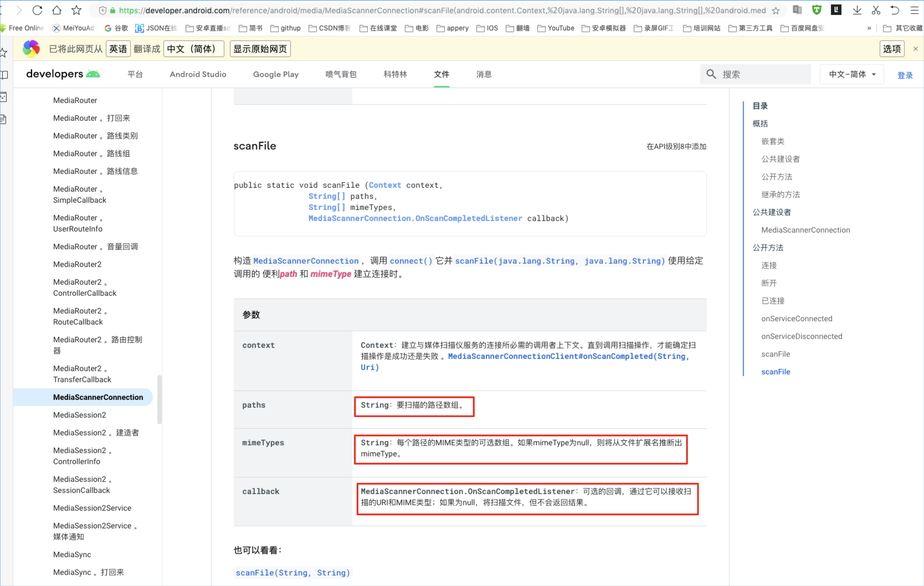This screenshot has height=586, width=924.
Task: Open the downloads arrow icon
Action: (857, 10)
